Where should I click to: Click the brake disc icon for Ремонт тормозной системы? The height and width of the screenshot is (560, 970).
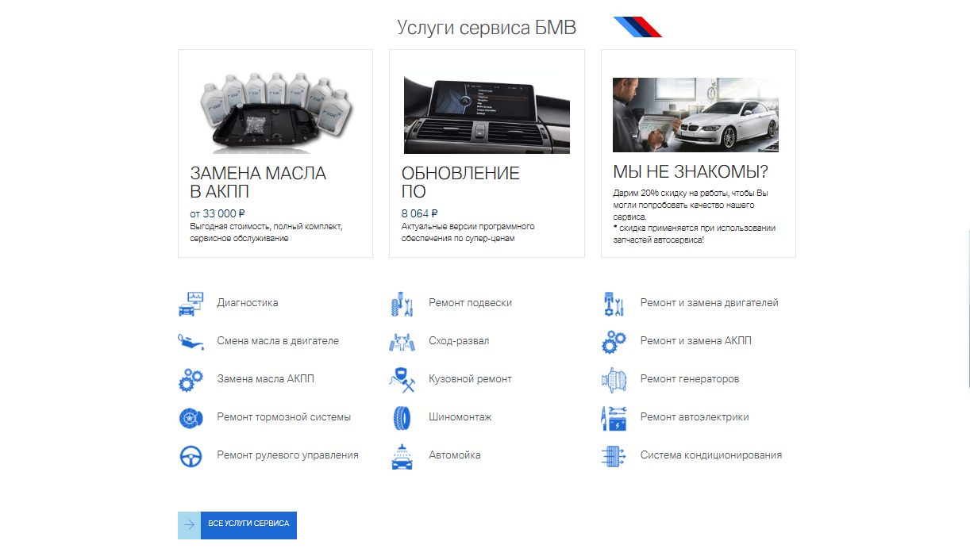tap(191, 417)
